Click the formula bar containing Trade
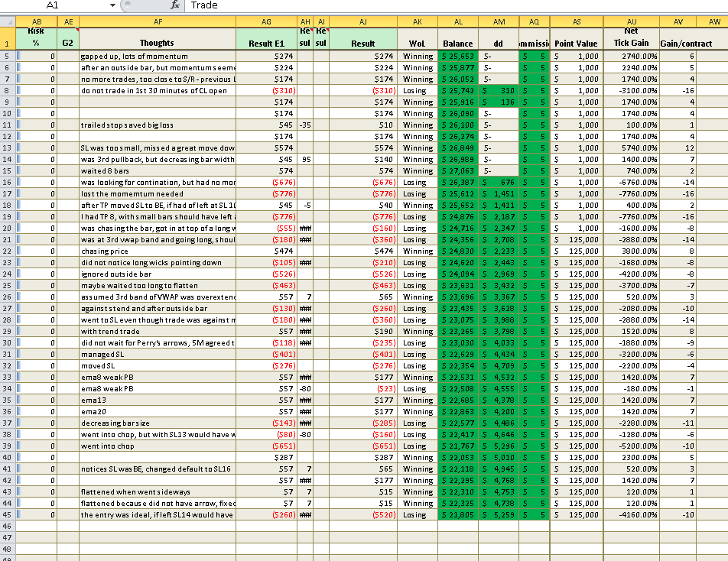Viewport: 728px width, 561px height. tap(456, 5)
